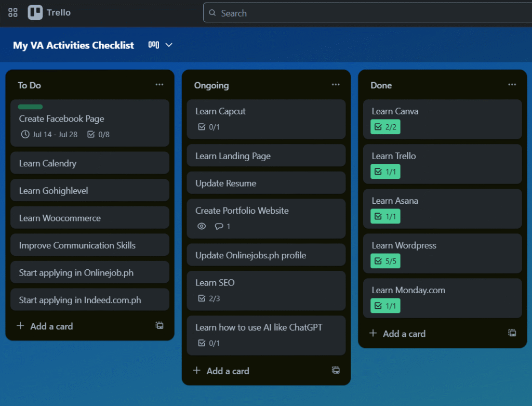Click the comment icon on Create Portfolio Website
The height and width of the screenshot is (406, 532).
[219, 226]
